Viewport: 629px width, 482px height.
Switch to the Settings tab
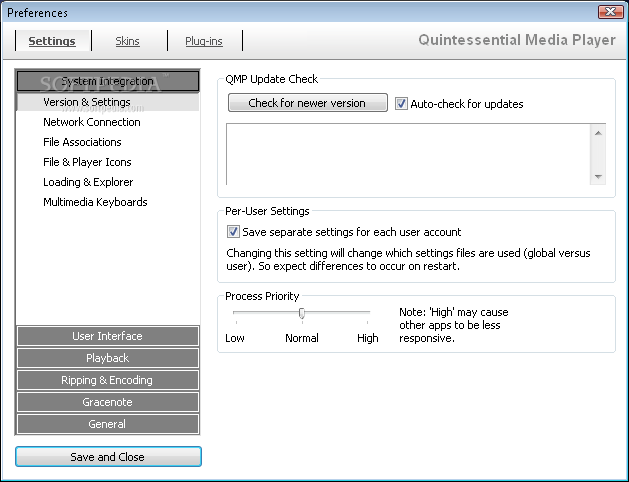(52, 41)
